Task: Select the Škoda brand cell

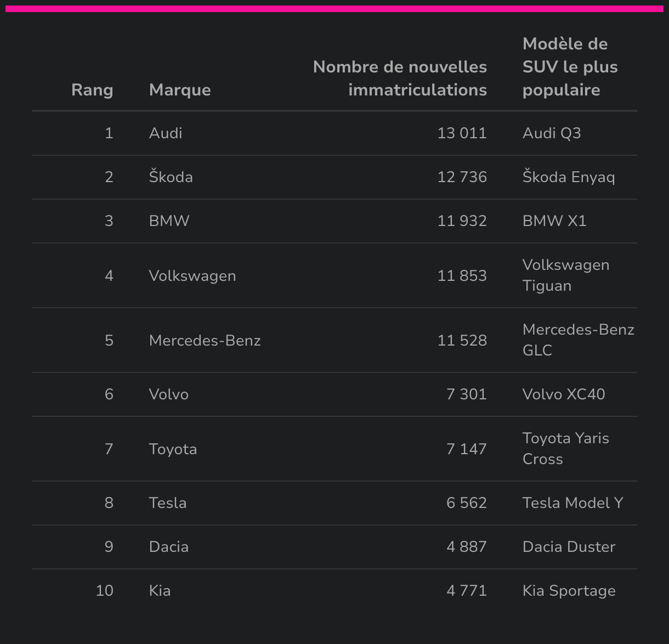Action: 171,177
